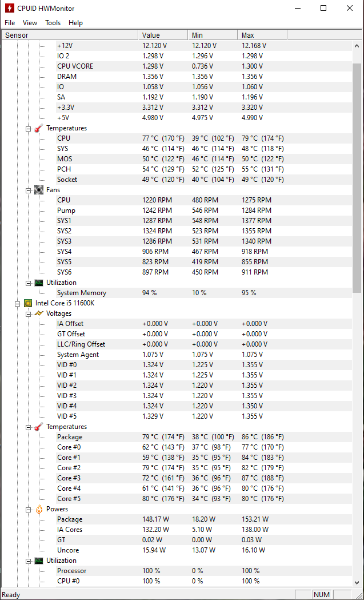The height and width of the screenshot is (600, 364).
Task: Click the thermometer icon beside the mainboard Temperatures group
Action: tap(38, 128)
